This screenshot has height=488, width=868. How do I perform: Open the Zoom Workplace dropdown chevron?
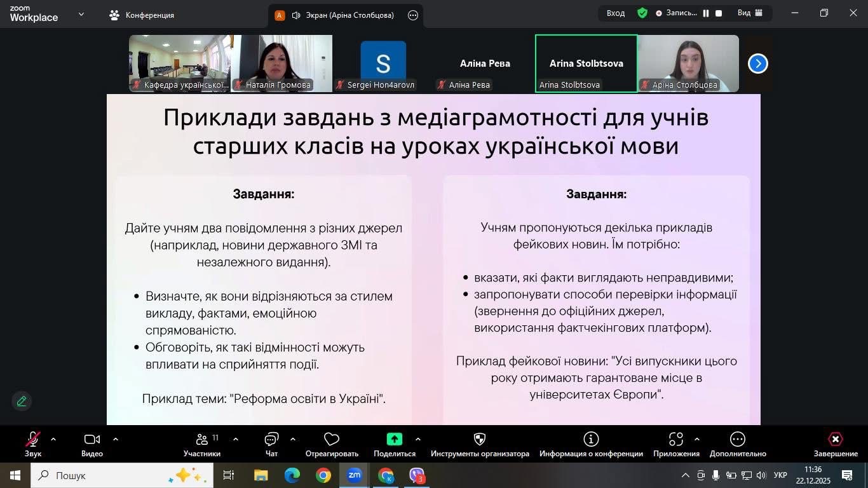pyautogui.click(x=81, y=14)
